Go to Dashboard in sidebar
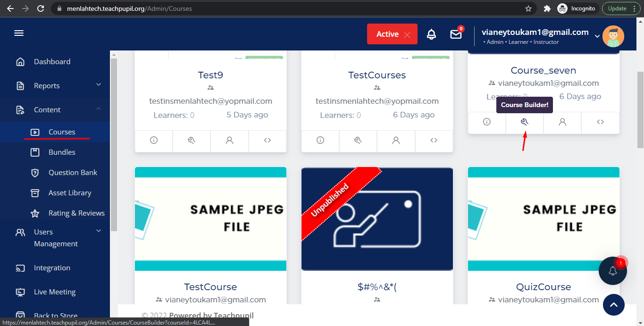This screenshot has width=644, height=326. coord(52,62)
